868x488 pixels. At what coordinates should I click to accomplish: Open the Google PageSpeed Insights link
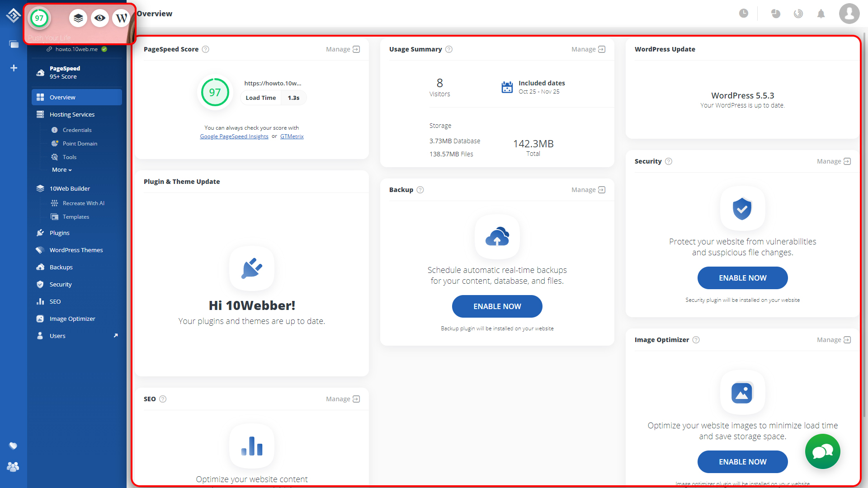234,136
